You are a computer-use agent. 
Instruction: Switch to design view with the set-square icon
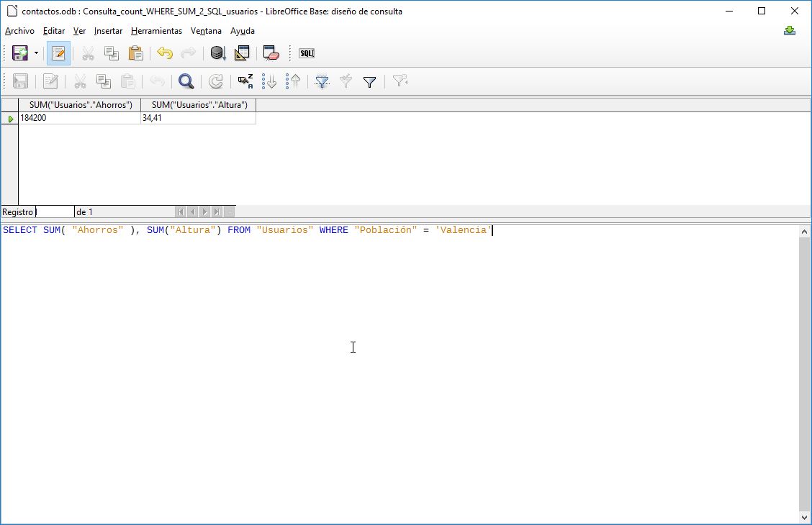241,52
